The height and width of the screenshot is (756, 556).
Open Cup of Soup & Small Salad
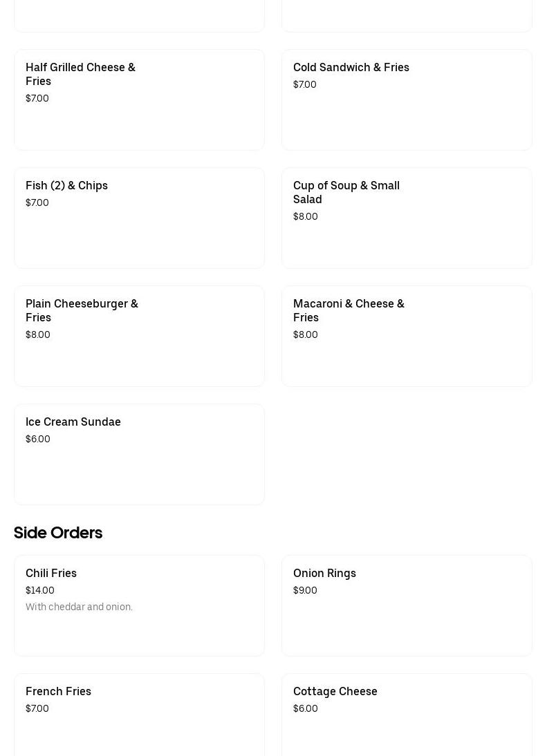coord(407,218)
